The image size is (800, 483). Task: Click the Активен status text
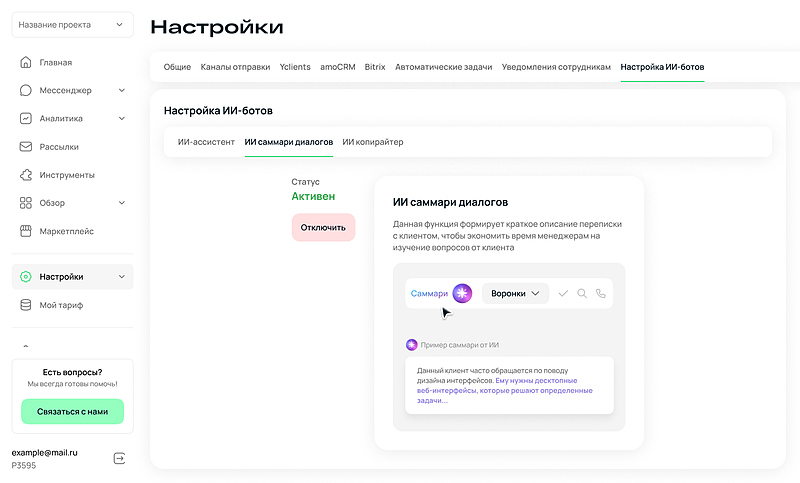pos(313,196)
